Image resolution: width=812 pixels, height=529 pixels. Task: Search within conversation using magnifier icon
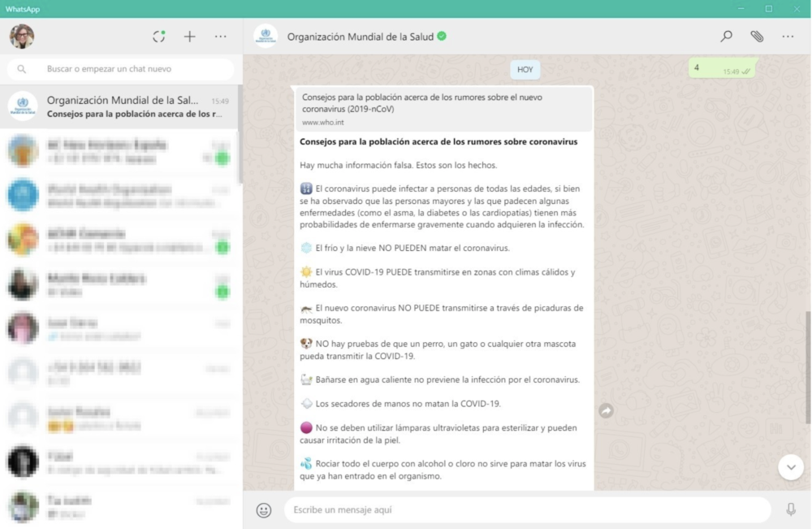[726, 37]
